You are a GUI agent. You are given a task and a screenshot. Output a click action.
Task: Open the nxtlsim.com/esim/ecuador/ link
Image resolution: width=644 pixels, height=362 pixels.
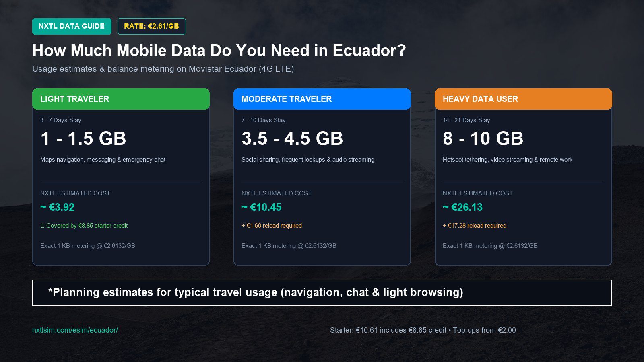tap(75, 330)
